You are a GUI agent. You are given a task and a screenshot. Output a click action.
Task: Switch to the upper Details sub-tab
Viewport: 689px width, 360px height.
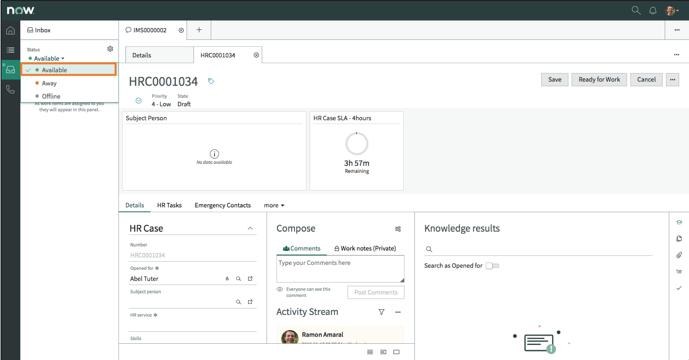click(x=159, y=55)
